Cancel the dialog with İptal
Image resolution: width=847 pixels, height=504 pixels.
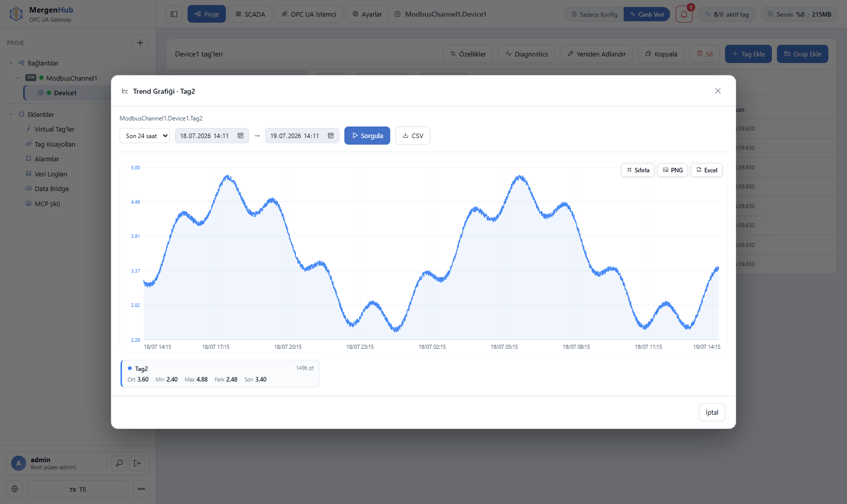click(712, 412)
